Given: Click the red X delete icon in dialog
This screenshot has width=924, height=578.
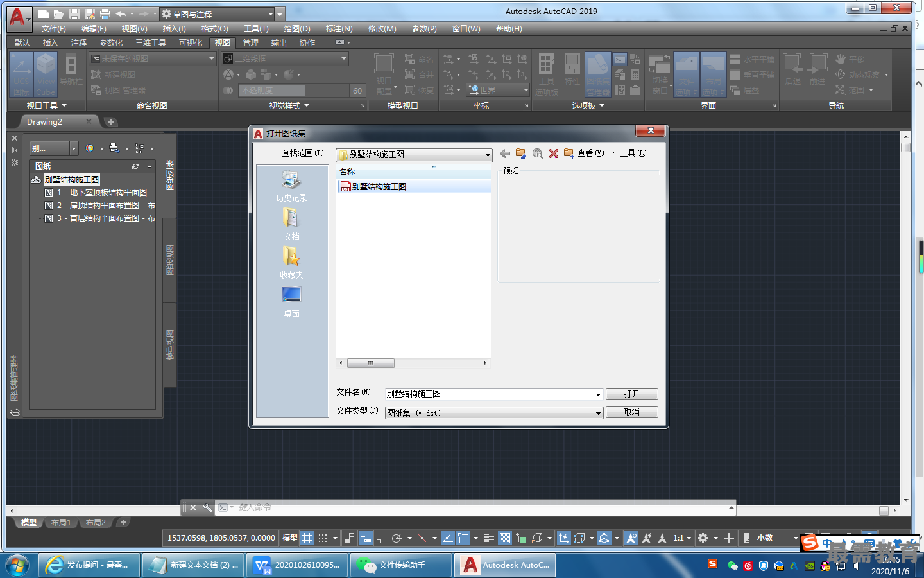Looking at the screenshot, I should pos(554,153).
